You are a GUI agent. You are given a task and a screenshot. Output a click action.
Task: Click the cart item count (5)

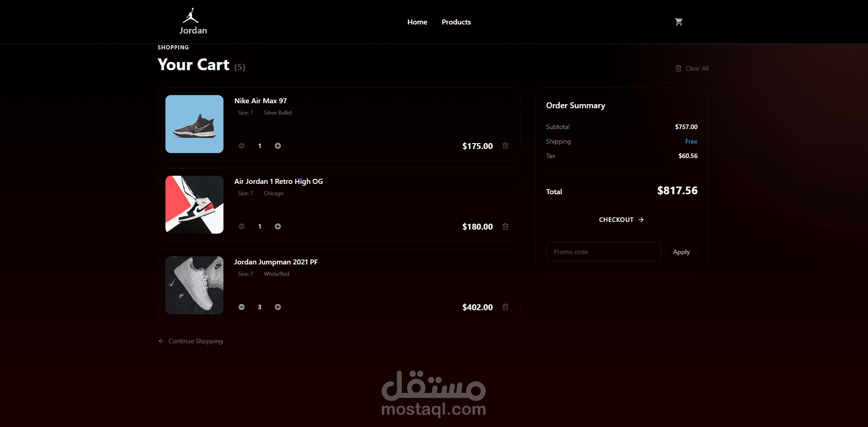[x=240, y=67]
